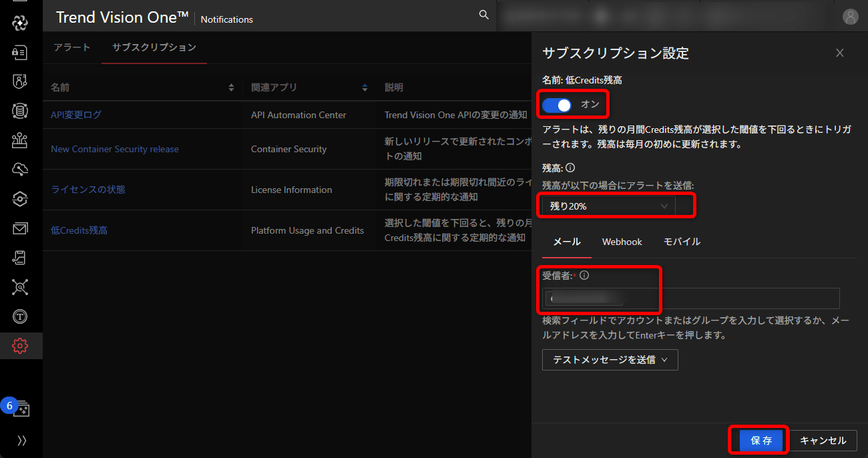This screenshot has height=458, width=868.
Task: Turn off the subscription オン toggle
Action: [556, 105]
